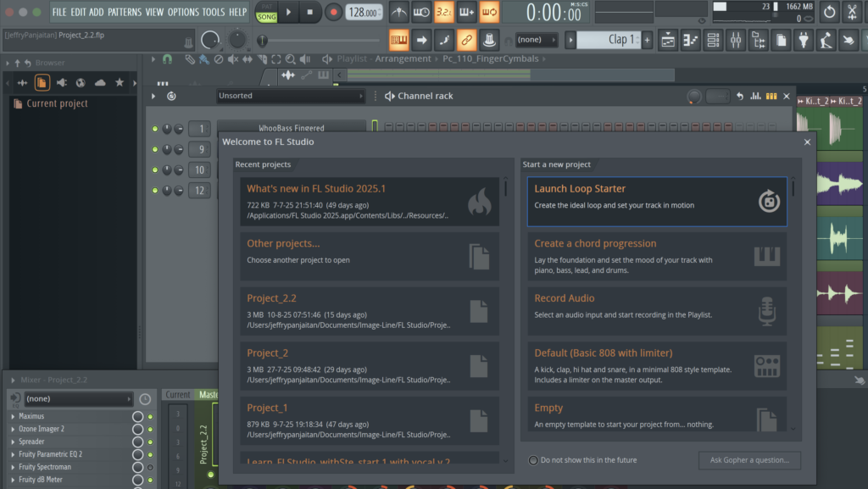868x489 pixels.
Task: Toggle Pat/Song mode switch
Action: [266, 12]
